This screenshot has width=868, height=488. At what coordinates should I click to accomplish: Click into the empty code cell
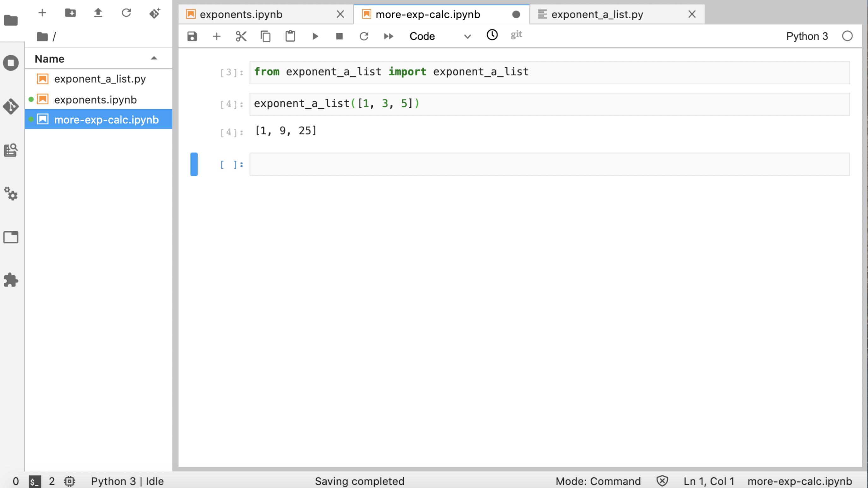[549, 164]
